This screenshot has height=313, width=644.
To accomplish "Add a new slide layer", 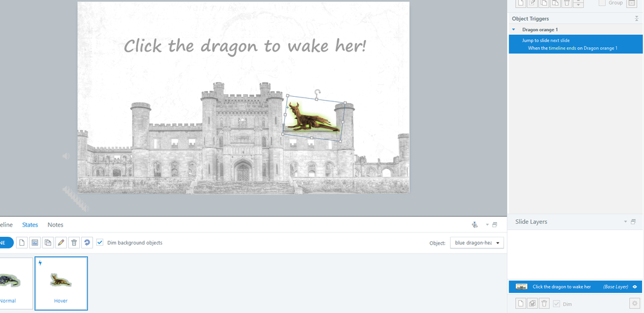I will 520,304.
